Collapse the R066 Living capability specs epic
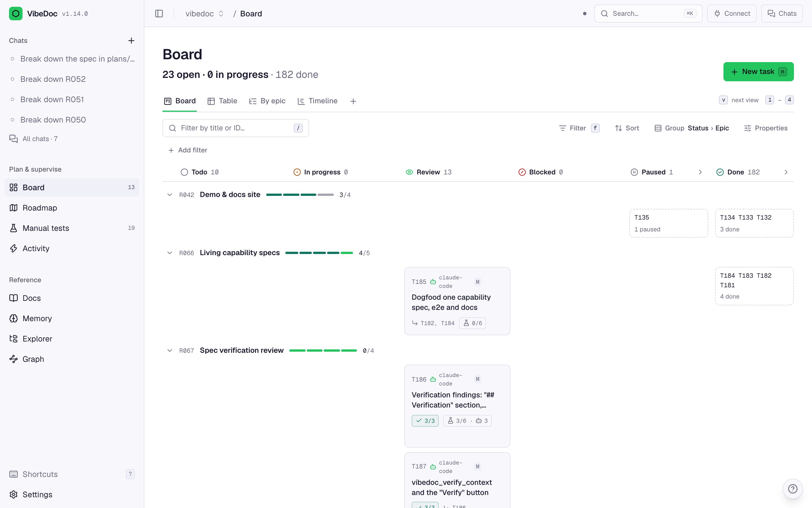812x508 pixels. [170, 253]
